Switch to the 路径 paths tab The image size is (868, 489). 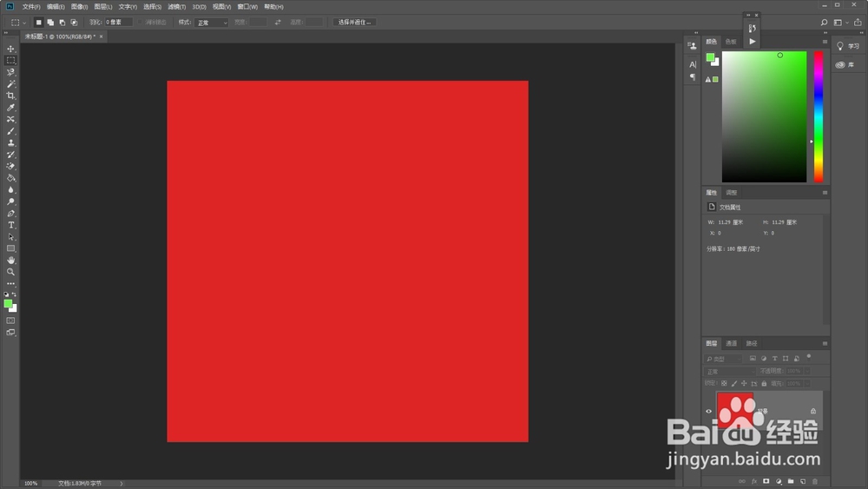tap(751, 343)
